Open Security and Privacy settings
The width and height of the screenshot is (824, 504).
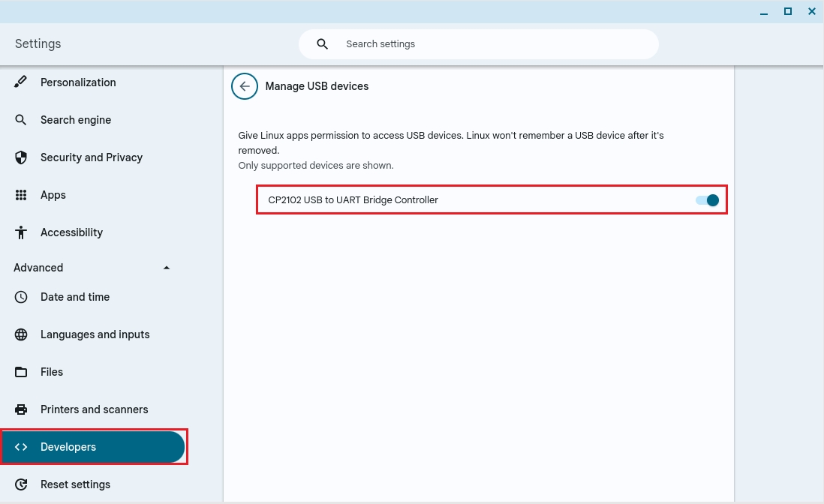click(92, 157)
